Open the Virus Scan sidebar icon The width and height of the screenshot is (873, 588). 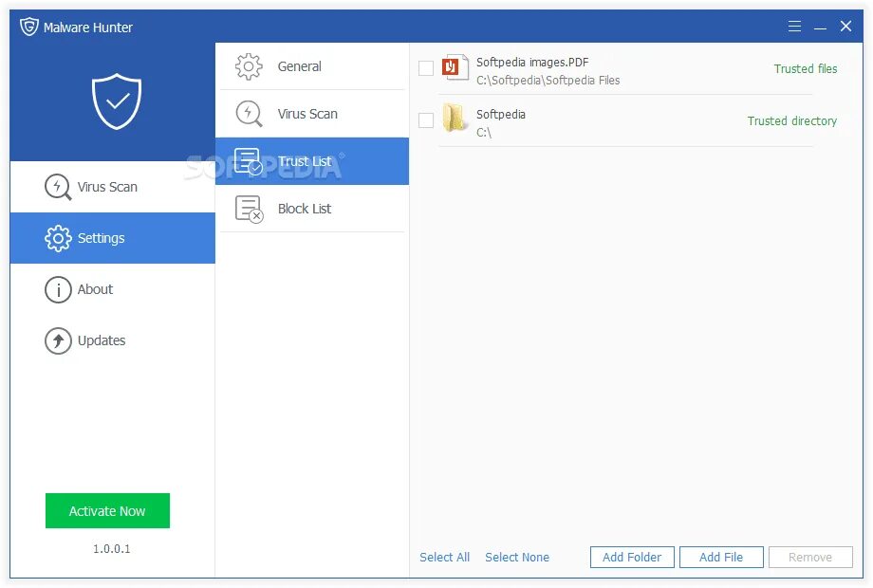click(59, 187)
